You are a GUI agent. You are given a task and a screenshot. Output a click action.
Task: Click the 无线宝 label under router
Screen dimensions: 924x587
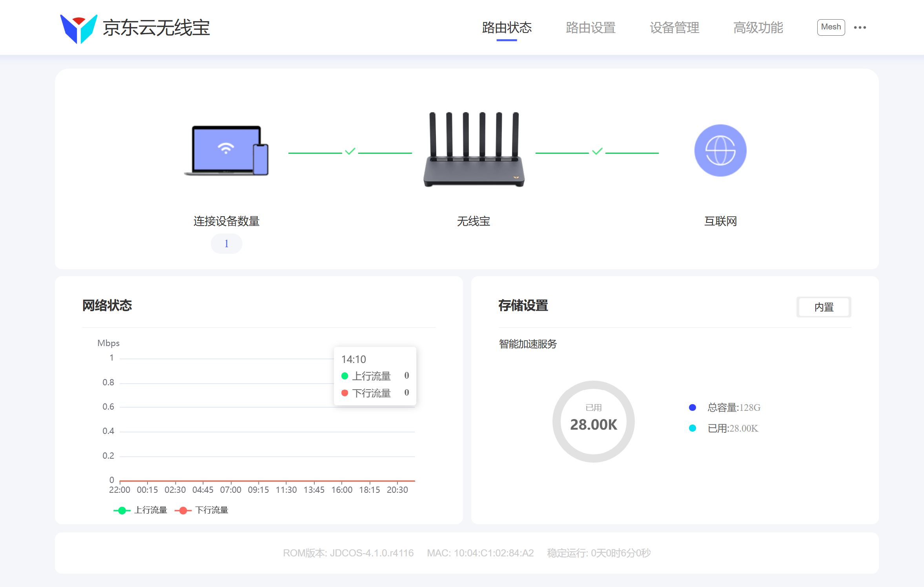coord(474,221)
